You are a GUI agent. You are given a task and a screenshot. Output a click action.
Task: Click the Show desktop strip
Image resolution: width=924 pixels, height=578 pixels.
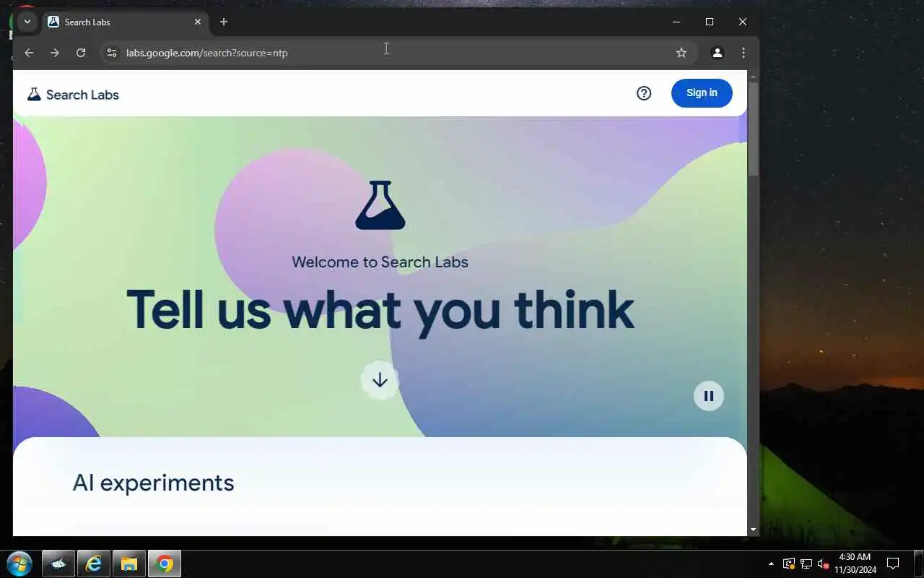click(x=919, y=564)
